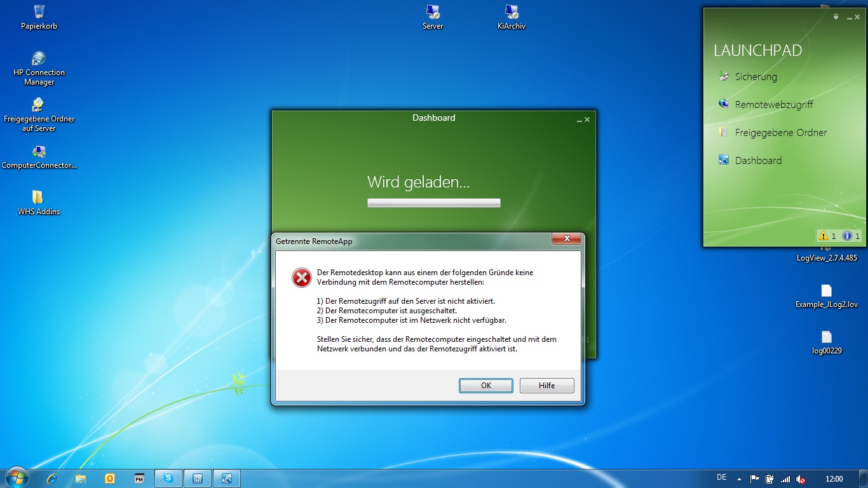Click the Show Desktop strip after the clock
Viewport: 868px width, 488px height.
(x=864, y=478)
